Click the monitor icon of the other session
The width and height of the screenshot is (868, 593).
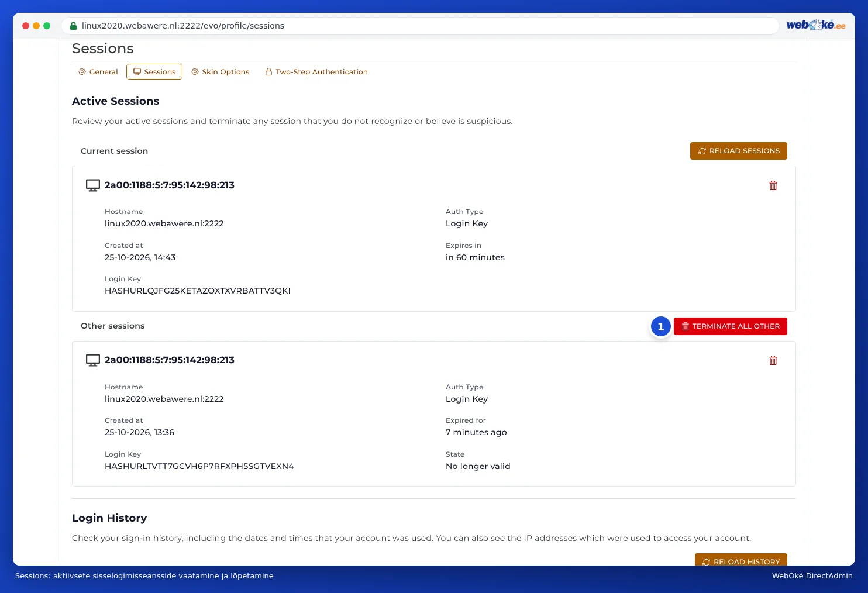(x=93, y=360)
